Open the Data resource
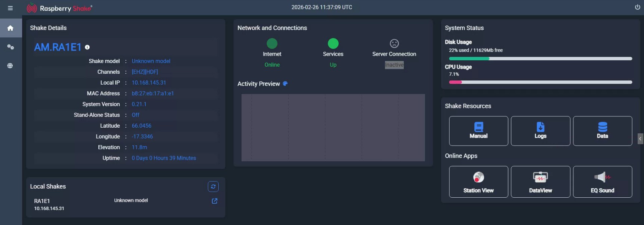Viewport: 644px width, 225px height. (602, 131)
